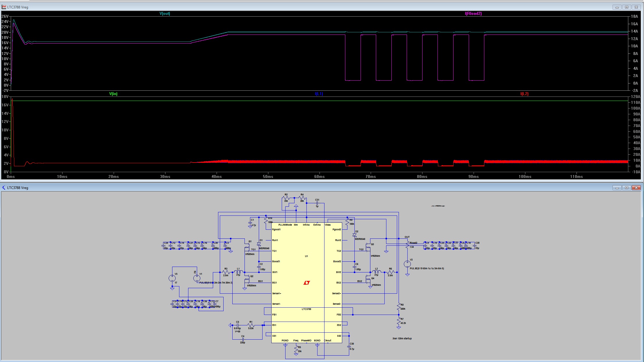Select capacitor C1 4.7µ
Screen dimensions: 644x362
(x=251, y=223)
